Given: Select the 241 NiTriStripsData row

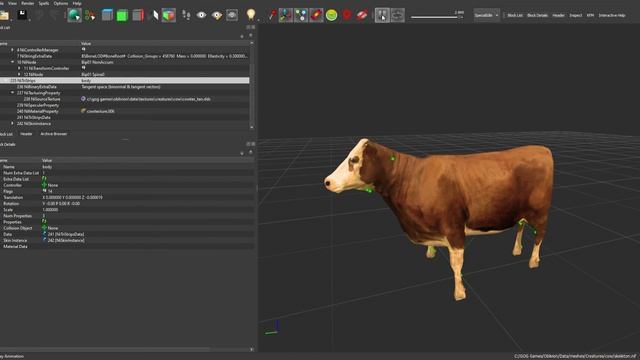Looking at the screenshot, I should pos(124,117).
